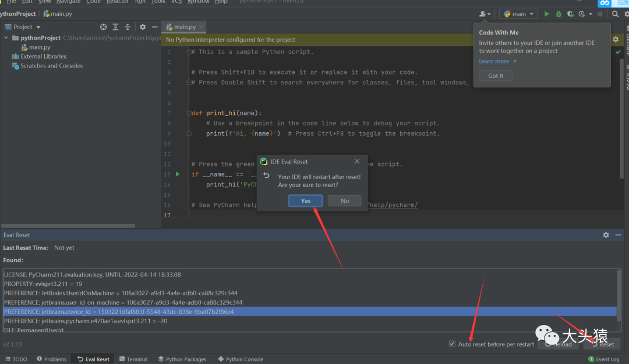
Task: Open the main run configuration dropdown
Action: pos(519,14)
